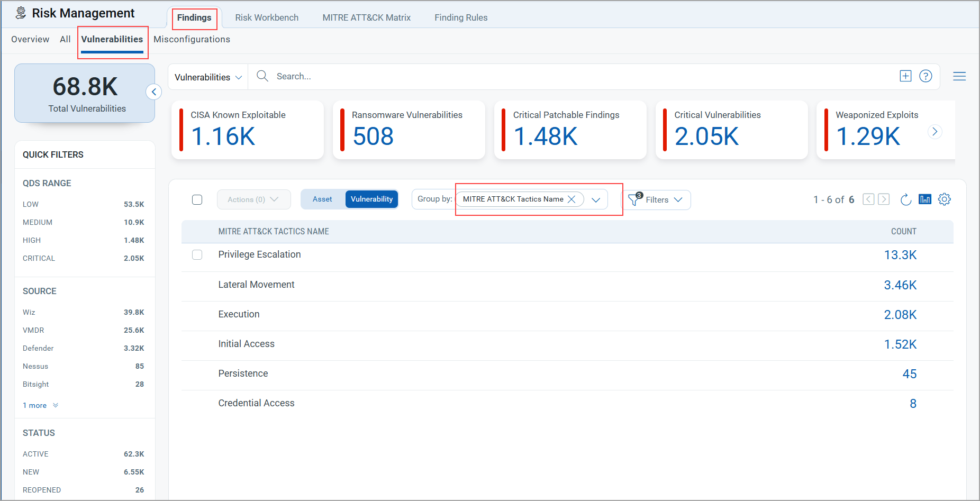This screenshot has height=501, width=980.
Task: Click the add widget plus icon
Action: (x=905, y=76)
